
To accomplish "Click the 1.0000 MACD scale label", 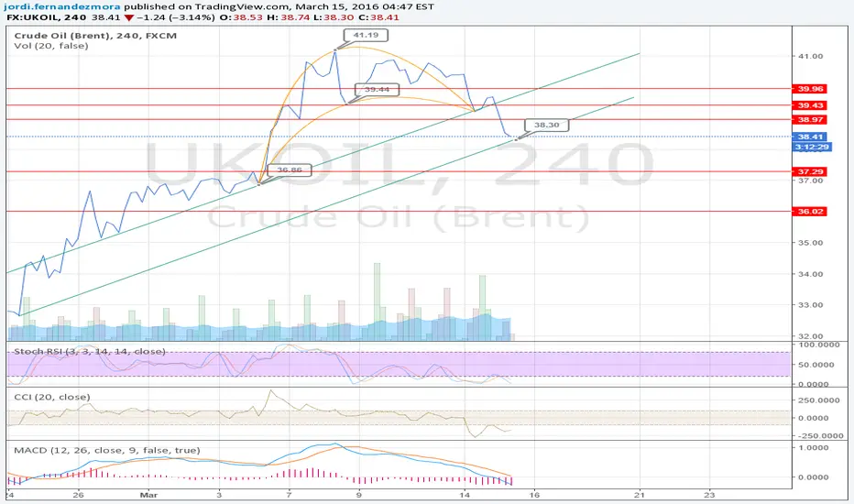I will [813, 448].
